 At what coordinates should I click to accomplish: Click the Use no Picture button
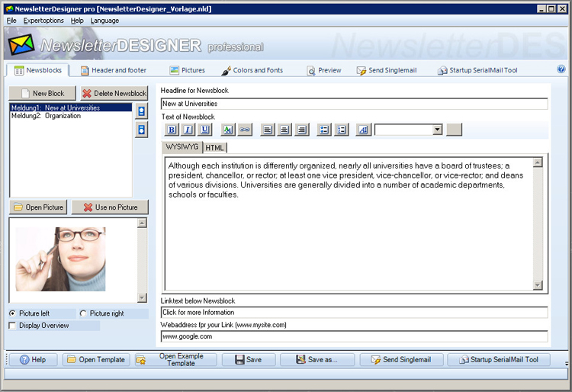tap(110, 207)
